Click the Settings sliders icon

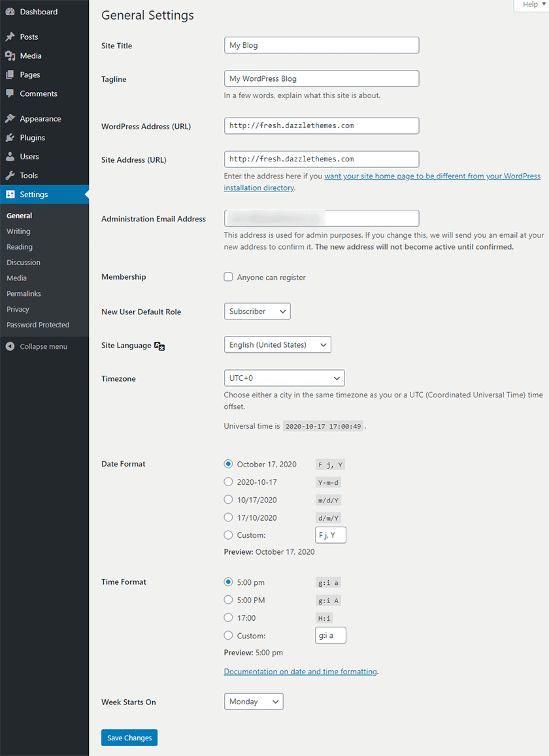10,194
